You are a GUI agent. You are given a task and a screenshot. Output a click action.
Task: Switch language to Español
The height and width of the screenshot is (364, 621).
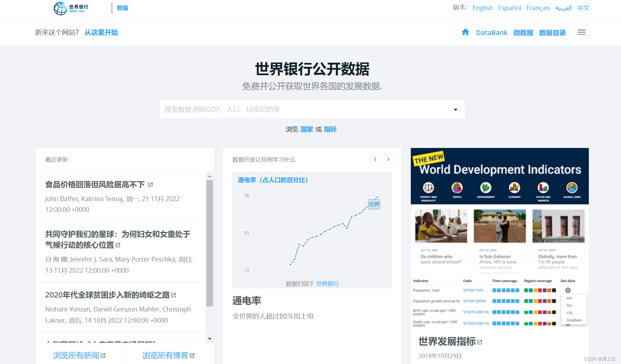click(x=510, y=8)
